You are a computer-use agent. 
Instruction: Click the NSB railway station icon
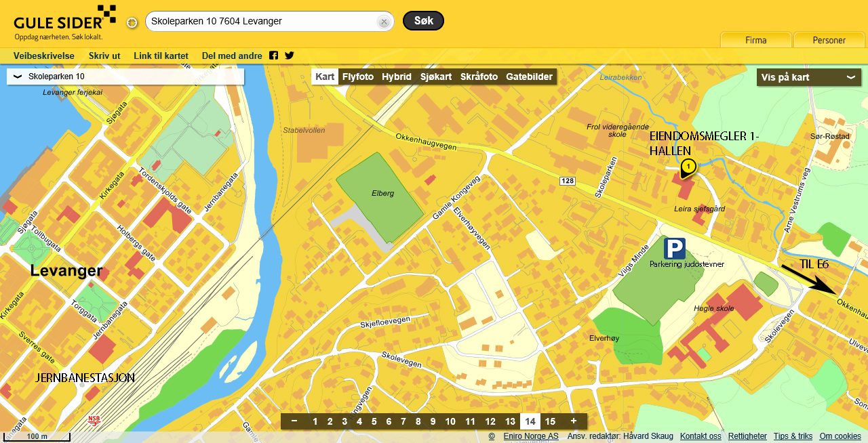coord(94,421)
